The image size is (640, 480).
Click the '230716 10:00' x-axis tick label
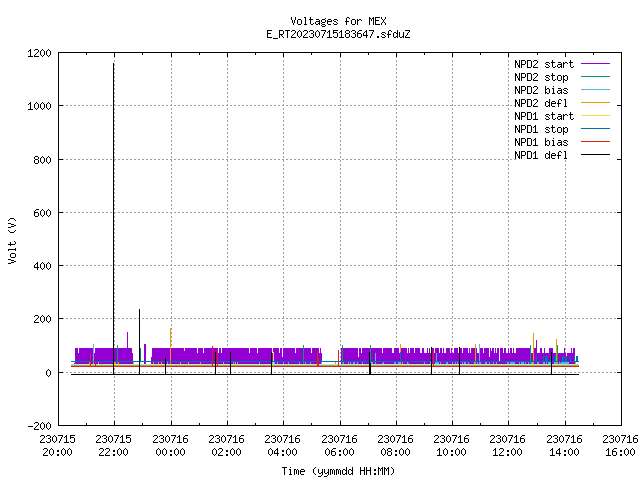[451, 446]
